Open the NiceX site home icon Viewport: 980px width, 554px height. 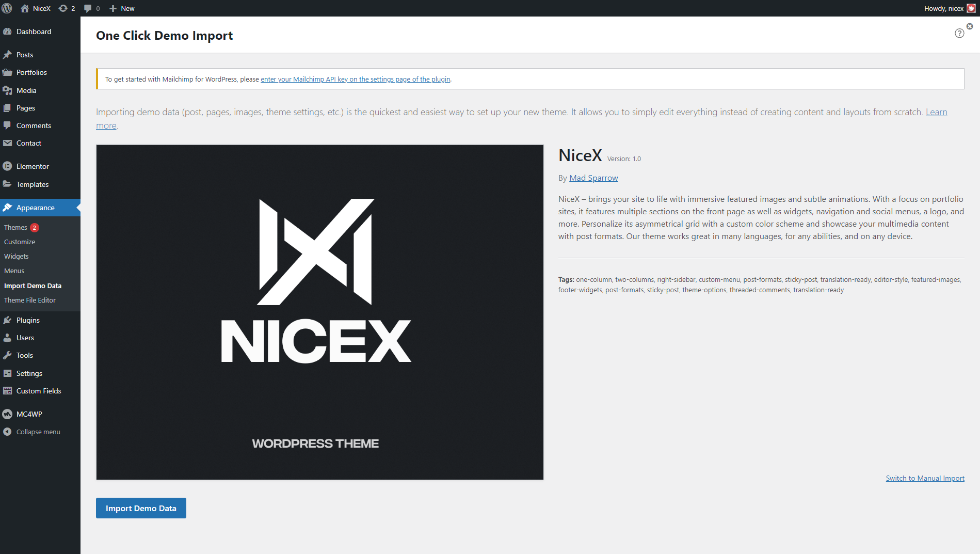pos(25,8)
